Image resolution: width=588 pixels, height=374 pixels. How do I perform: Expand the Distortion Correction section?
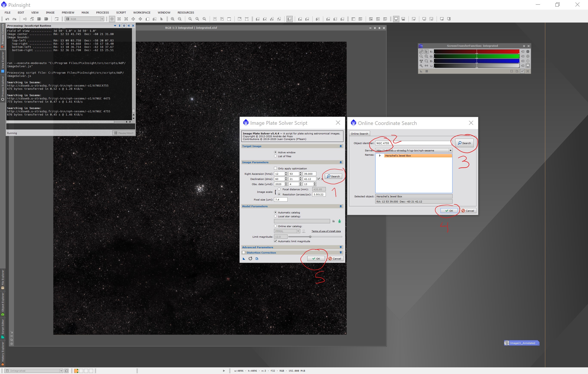[x=341, y=253]
